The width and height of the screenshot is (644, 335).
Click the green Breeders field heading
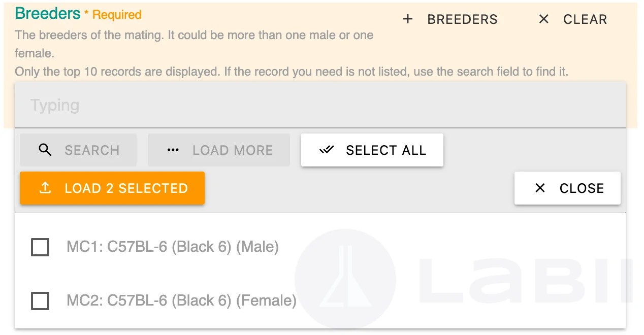pyautogui.click(x=48, y=14)
